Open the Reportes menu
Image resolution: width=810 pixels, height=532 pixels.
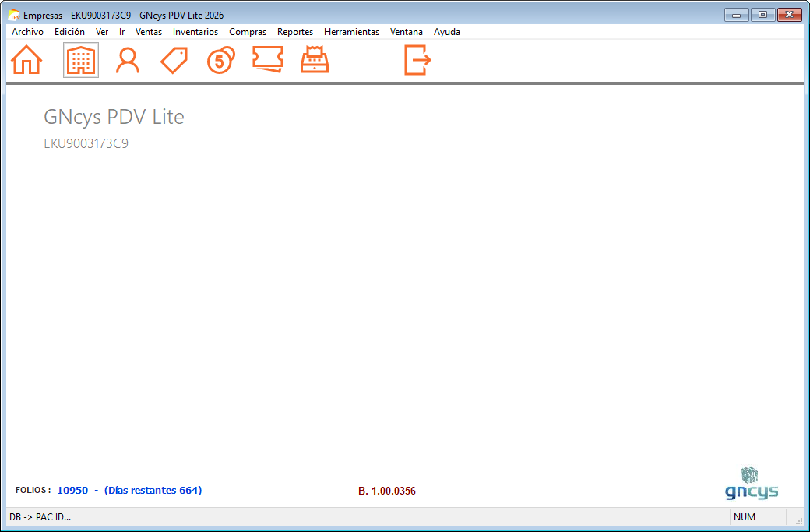click(295, 32)
